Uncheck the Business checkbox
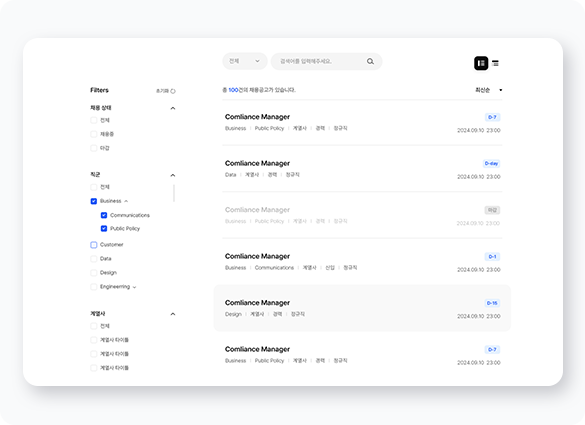The height and width of the screenshot is (425, 585). click(x=94, y=201)
